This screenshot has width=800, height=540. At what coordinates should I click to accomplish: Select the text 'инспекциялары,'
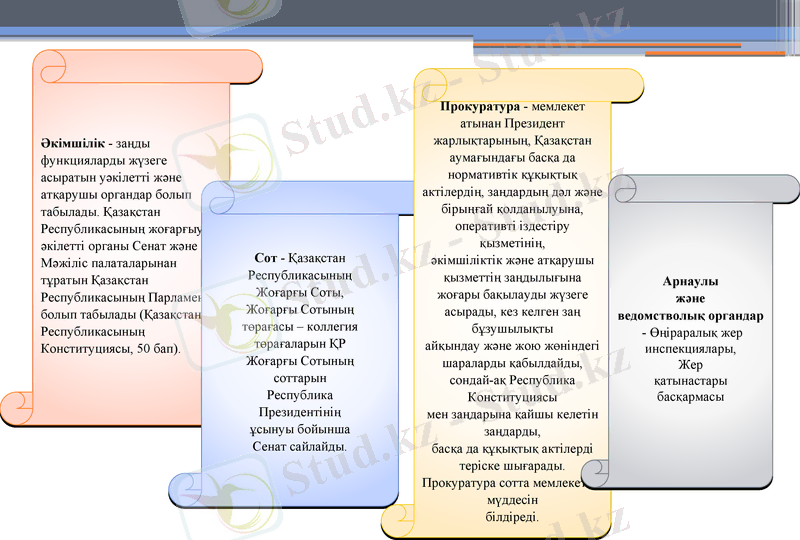690,349
